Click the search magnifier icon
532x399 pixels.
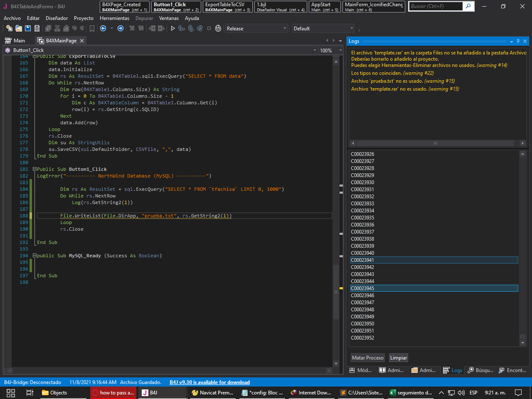468,6
